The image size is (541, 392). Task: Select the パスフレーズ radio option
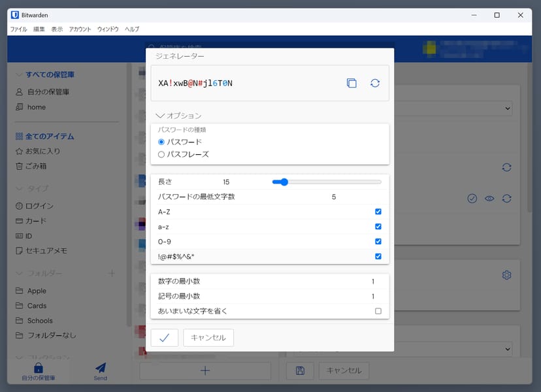(161, 154)
